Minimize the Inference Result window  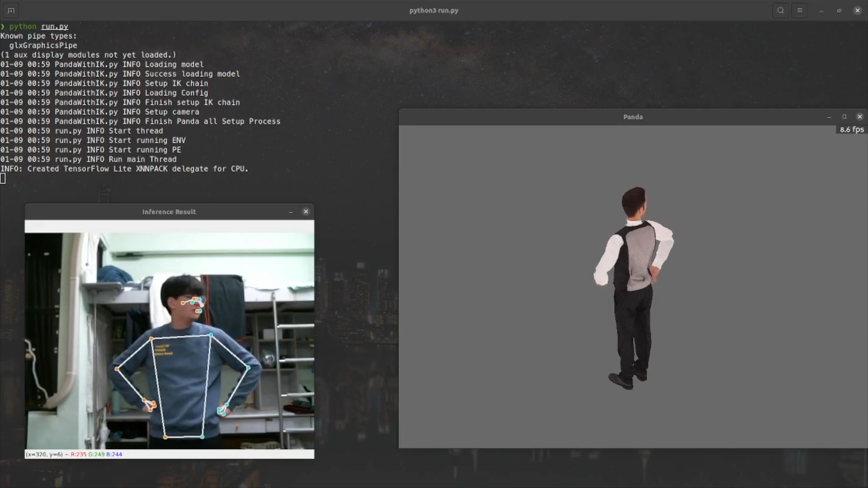[291, 212]
